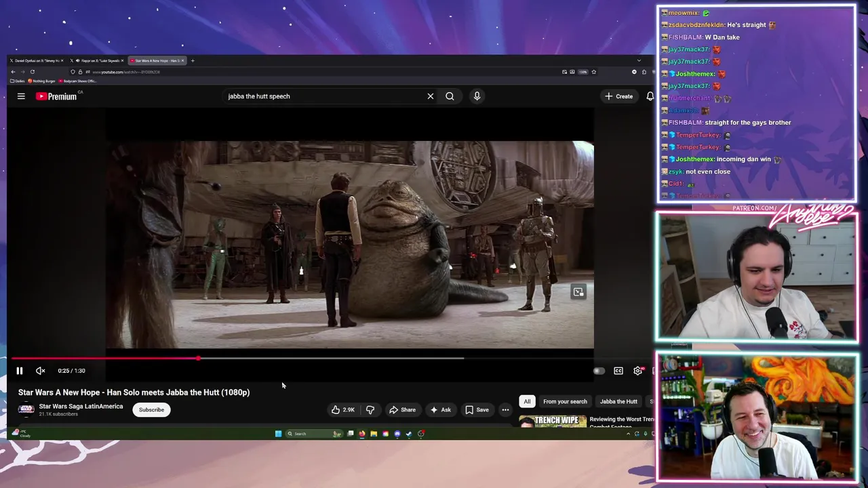Open the Steam taskbar icon

[x=409, y=434]
